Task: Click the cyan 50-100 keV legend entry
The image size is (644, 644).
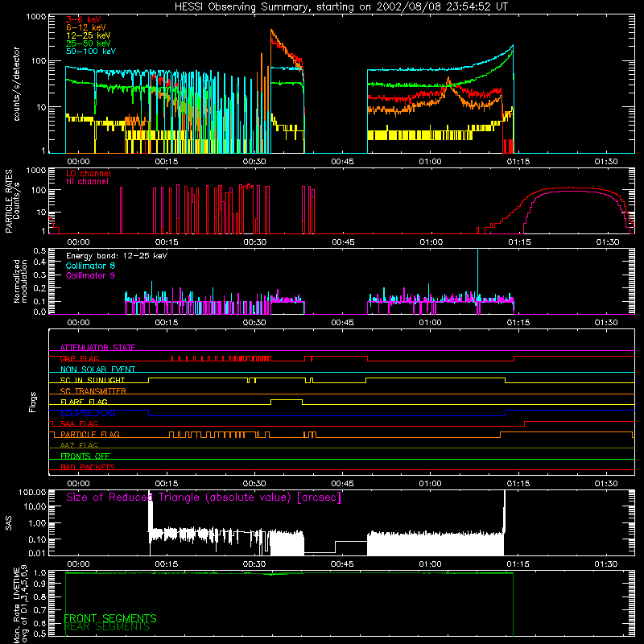Action: point(91,52)
